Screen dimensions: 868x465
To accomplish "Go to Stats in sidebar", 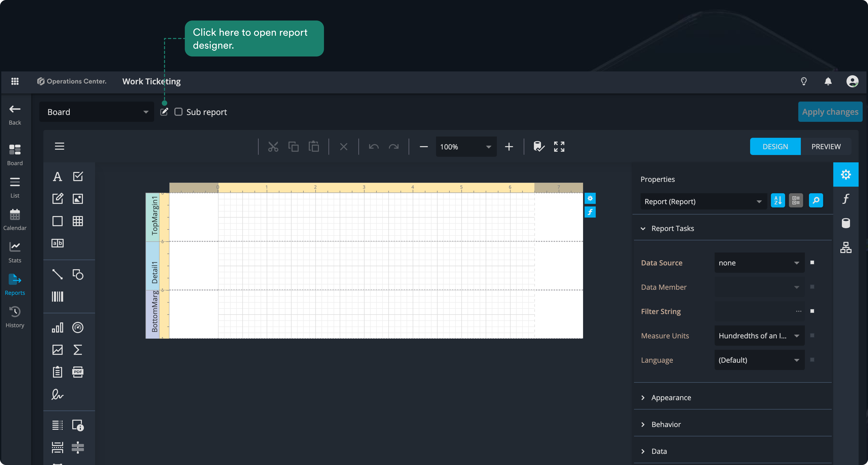I will click(x=15, y=253).
